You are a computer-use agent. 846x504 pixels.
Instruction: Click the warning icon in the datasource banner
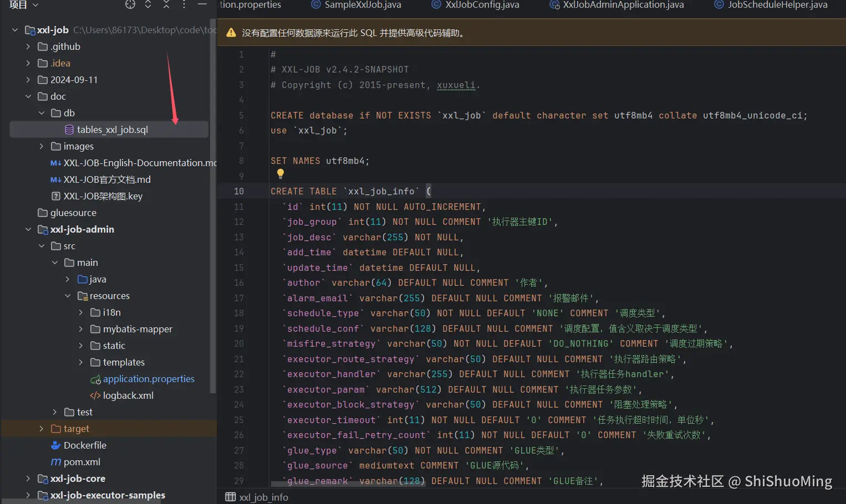[x=231, y=33]
